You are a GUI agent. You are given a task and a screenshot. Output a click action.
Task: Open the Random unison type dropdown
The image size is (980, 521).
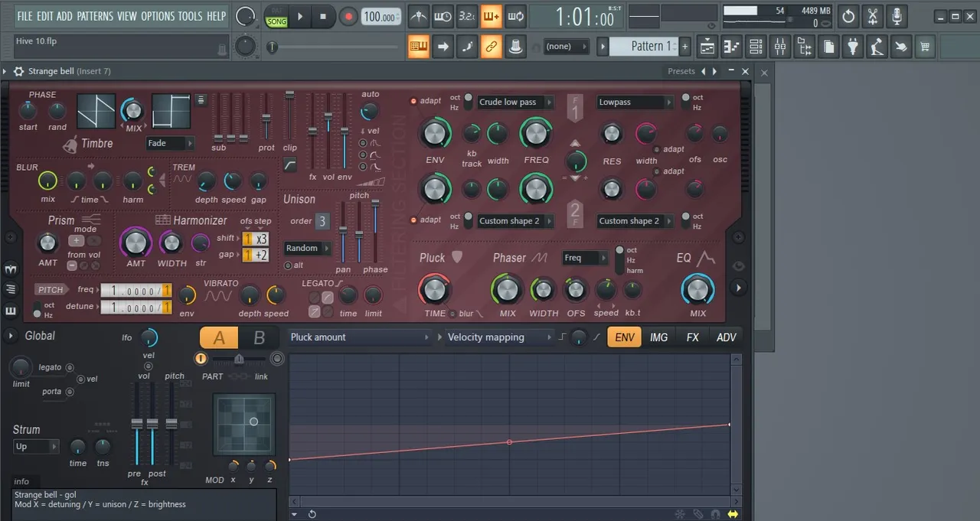pyautogui.click(x=308, y=248)
